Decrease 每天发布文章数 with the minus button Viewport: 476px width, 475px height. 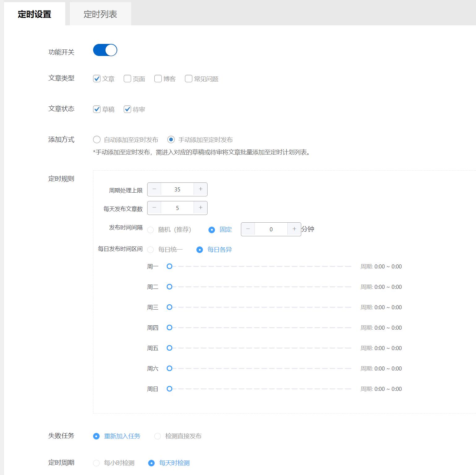click(x=154, y=208)
